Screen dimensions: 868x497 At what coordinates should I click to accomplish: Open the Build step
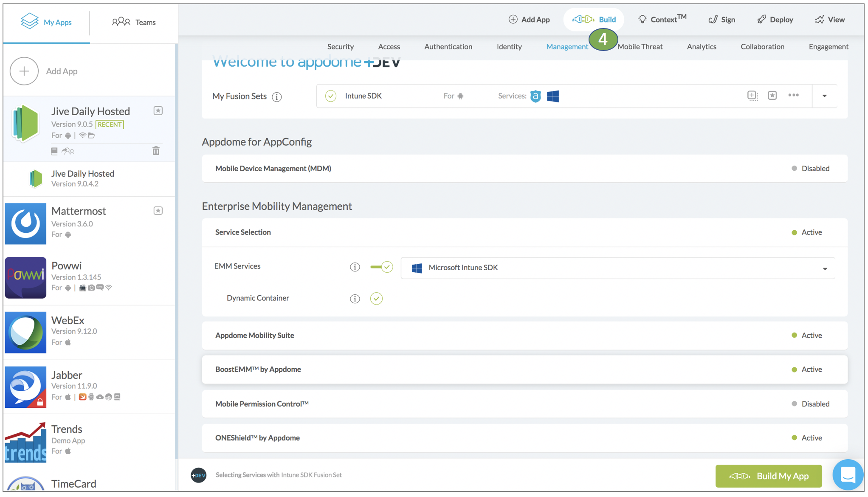click(x=594, y=20)
